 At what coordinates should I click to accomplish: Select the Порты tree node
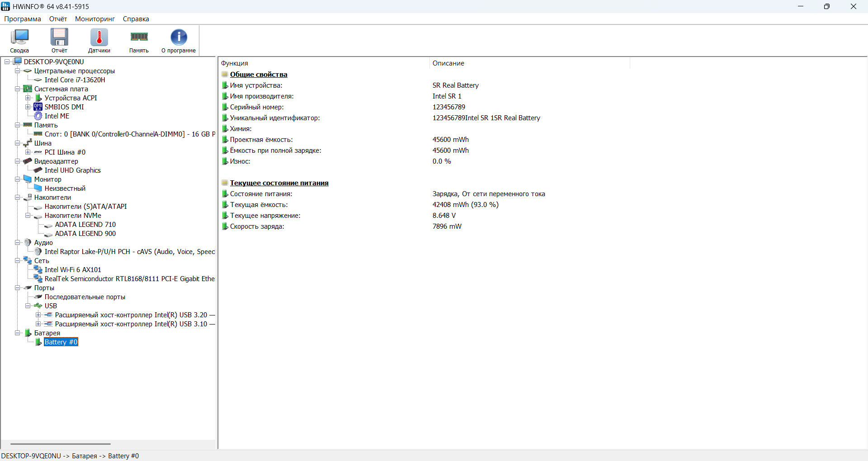click(44, 288)
